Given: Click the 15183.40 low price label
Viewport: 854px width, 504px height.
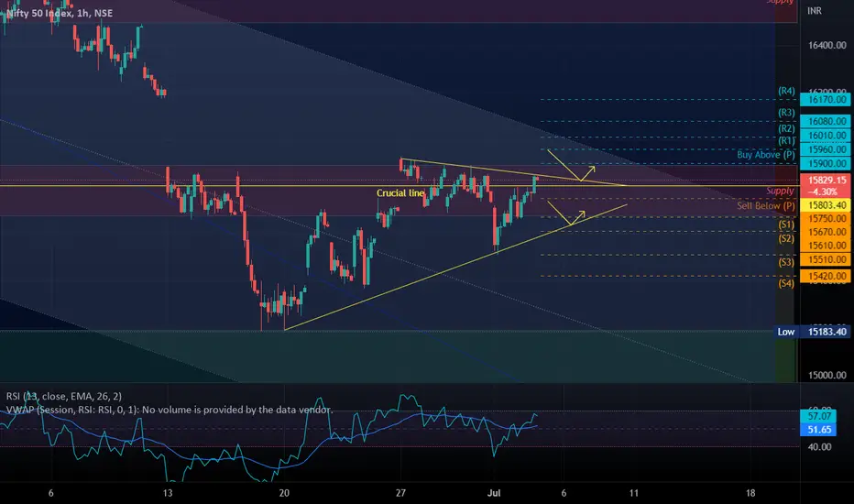Looking at the screenshot, I should click(x=825, y=332).
